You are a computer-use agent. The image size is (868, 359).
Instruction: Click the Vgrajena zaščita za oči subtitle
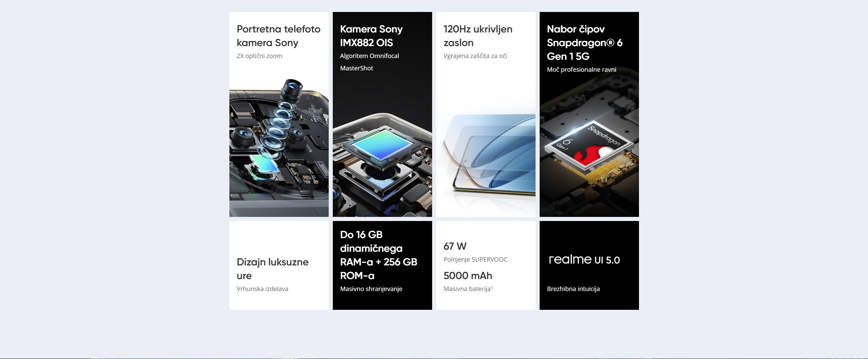coord(475,56)
